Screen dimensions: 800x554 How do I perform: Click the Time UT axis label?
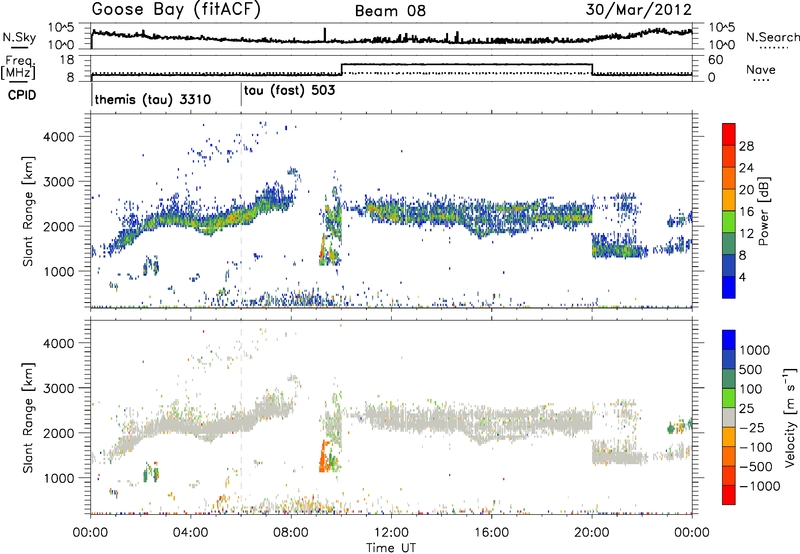391,548
